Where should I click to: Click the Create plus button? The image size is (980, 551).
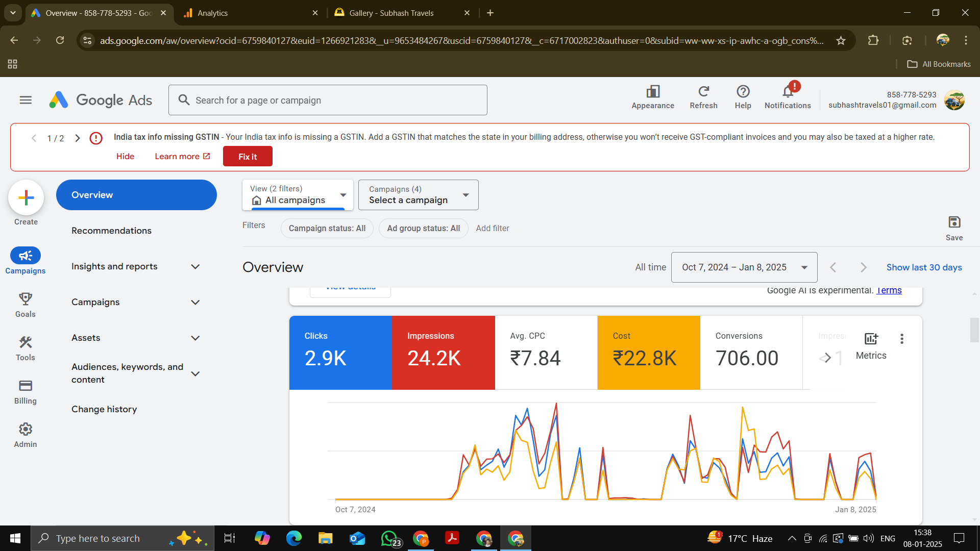click(26, 197)
